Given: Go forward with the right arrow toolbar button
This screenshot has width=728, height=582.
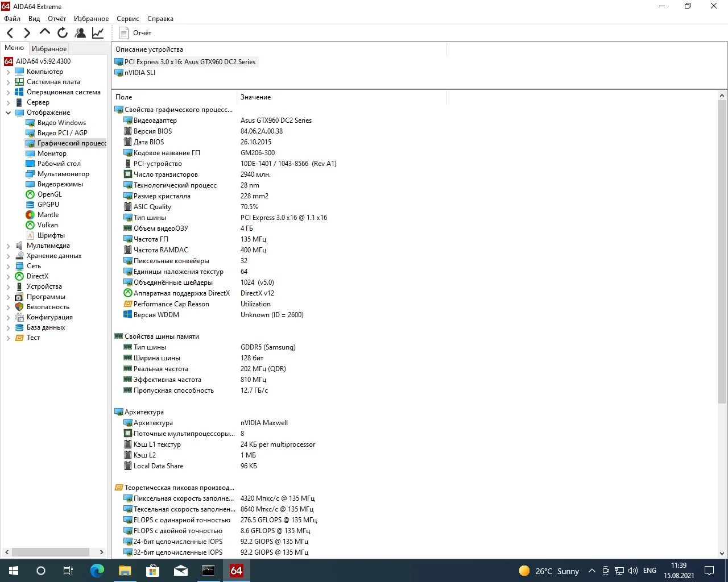Looking at the screenshot, I should (x=27, y=33).
